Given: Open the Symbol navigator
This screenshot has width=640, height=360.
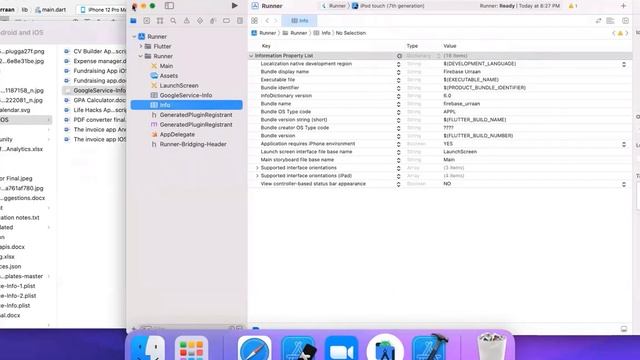Looking at the screenshot, I should pyautogui.click(x=160, y=21).
